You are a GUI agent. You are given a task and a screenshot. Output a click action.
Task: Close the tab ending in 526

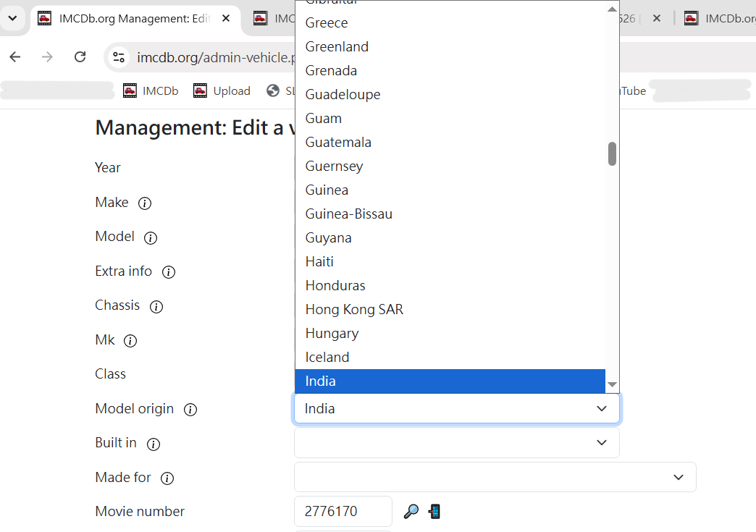(x=657, y=18)
